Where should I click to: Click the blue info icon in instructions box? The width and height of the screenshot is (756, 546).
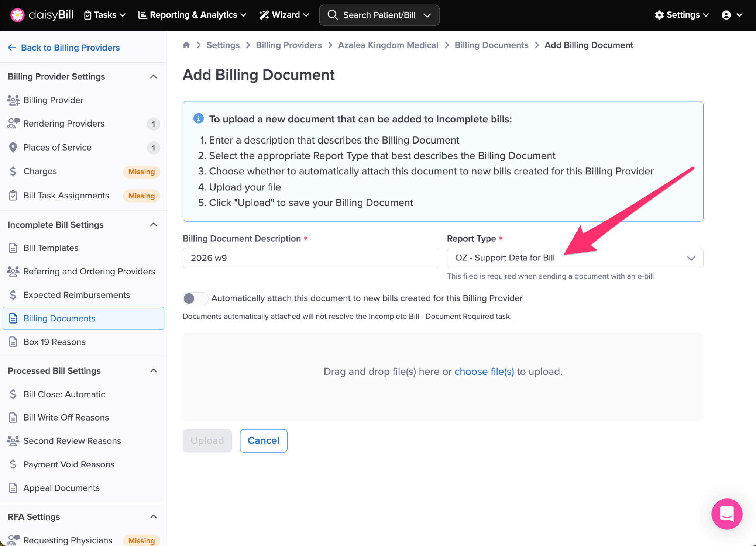point(199,118)
